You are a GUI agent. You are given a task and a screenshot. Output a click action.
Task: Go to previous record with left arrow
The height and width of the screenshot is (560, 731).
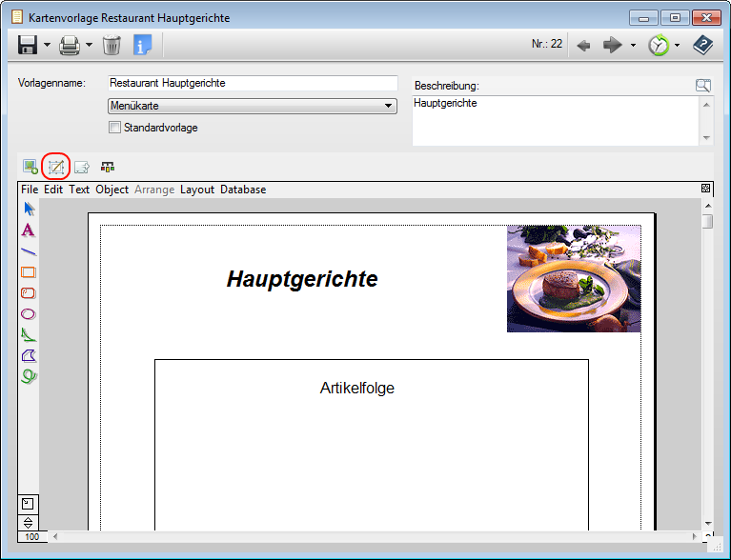(584, 45)
